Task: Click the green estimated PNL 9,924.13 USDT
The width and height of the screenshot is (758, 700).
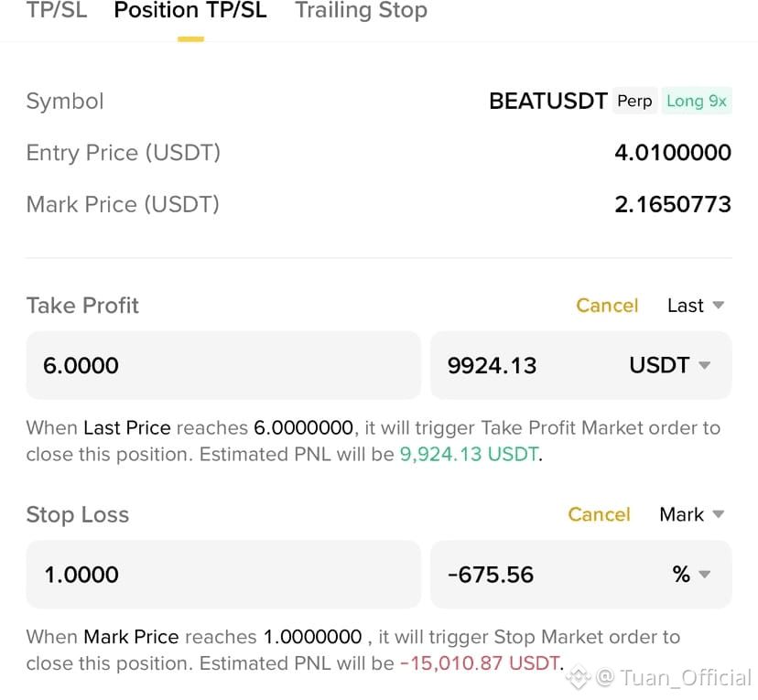Action: click(x=469, y=454)
